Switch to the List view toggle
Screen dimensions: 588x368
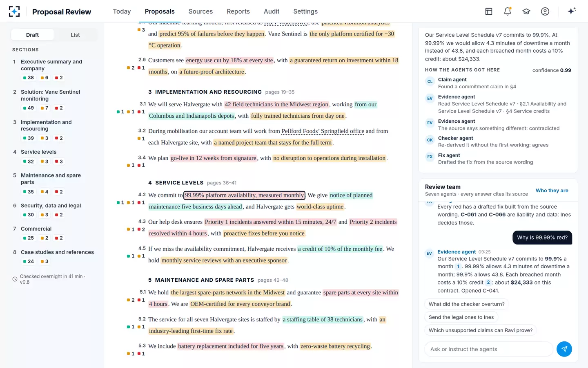(x=75, y=35)
